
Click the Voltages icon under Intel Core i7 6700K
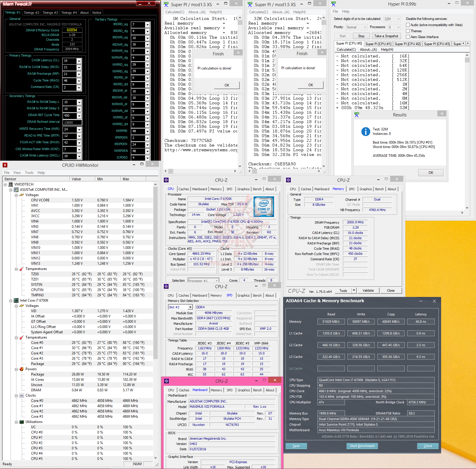[x=22, y=306]
